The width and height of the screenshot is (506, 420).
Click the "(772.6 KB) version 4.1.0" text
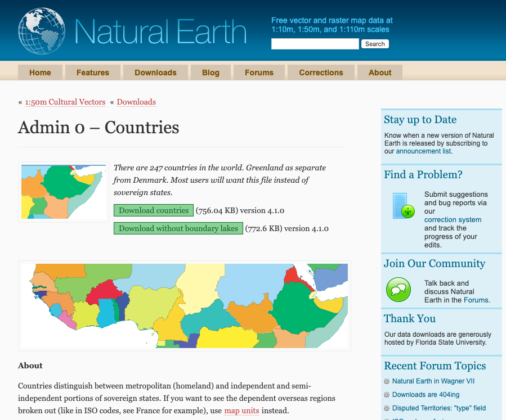coord(287,228)
